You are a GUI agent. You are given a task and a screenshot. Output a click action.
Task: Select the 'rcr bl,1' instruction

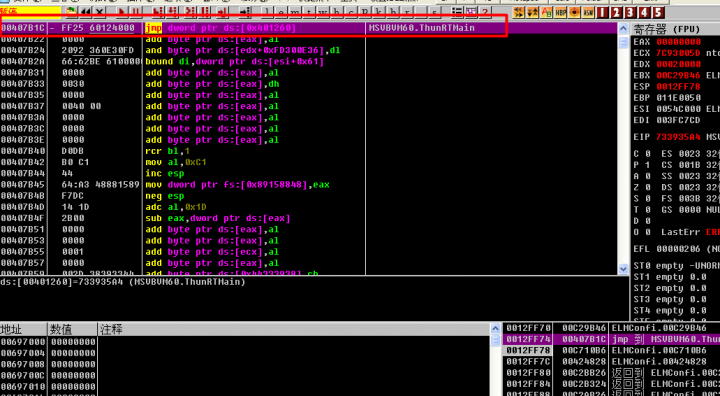(167, 151)
